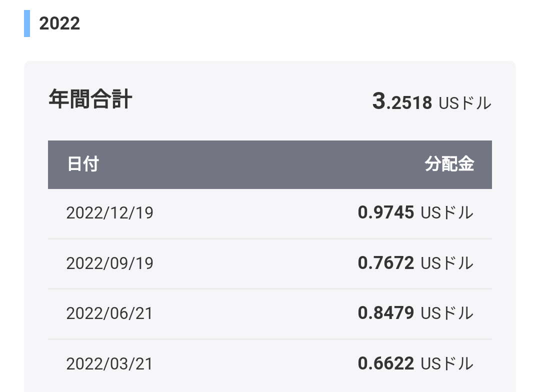This screenshot has width=540, height=392.
Task: Click the 0.7672 USドル distribution amount
Action: [x=415, y=263]
